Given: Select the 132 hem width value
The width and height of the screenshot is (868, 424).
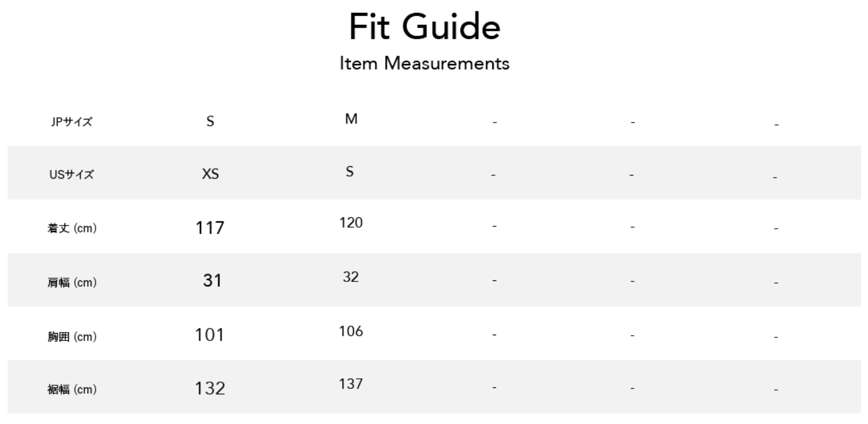Looking at the screenshot, I should (x=210, y=388).
